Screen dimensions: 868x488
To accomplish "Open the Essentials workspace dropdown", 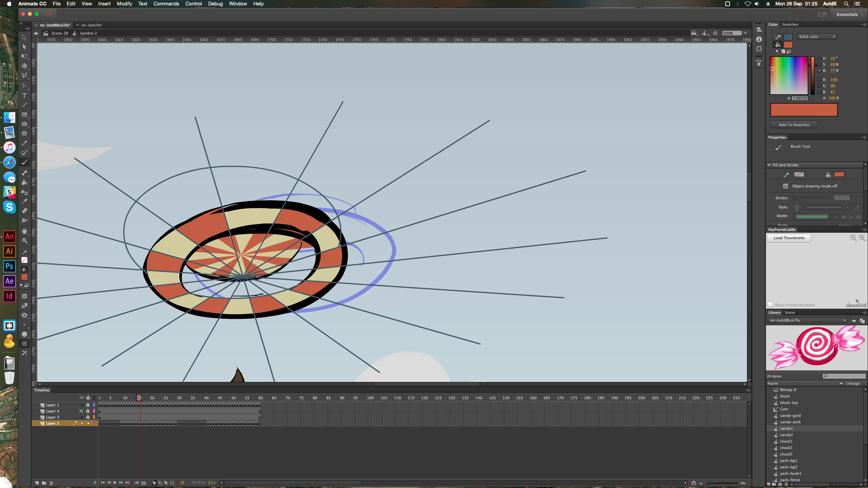I will 850,14.
